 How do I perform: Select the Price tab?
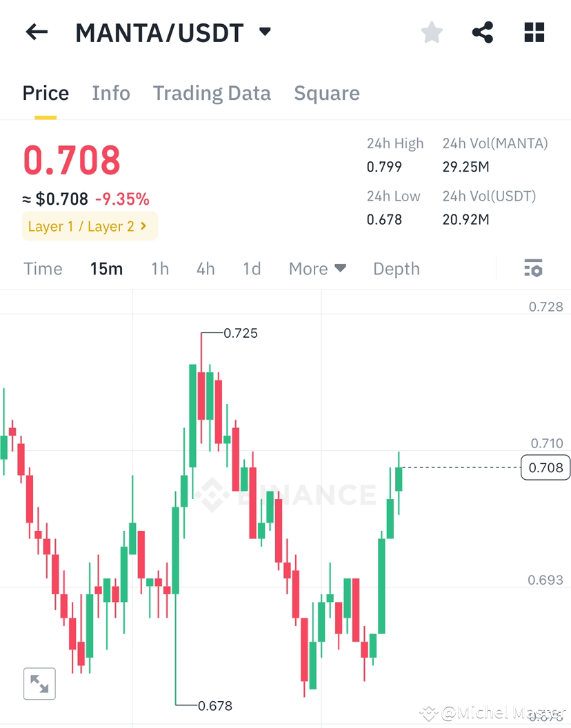point(46,93)
